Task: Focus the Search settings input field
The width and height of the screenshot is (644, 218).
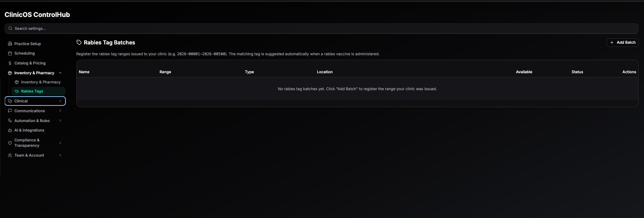Action: (x=321, y=28)
